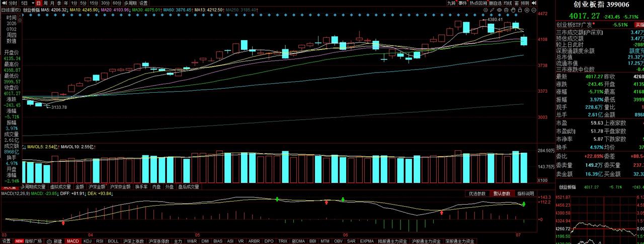644x244 pixels.
Task: Open 指标广场 indicator marketplace
Action: 28,241
